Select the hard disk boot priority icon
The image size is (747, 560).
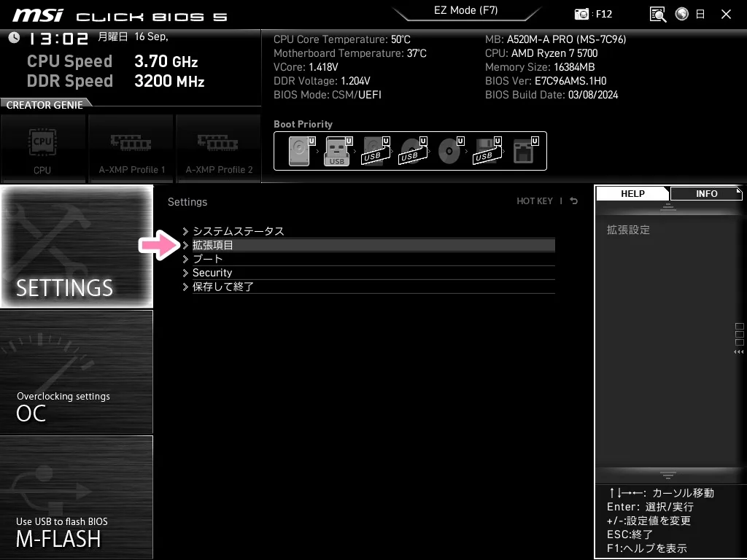click(299, 150)
